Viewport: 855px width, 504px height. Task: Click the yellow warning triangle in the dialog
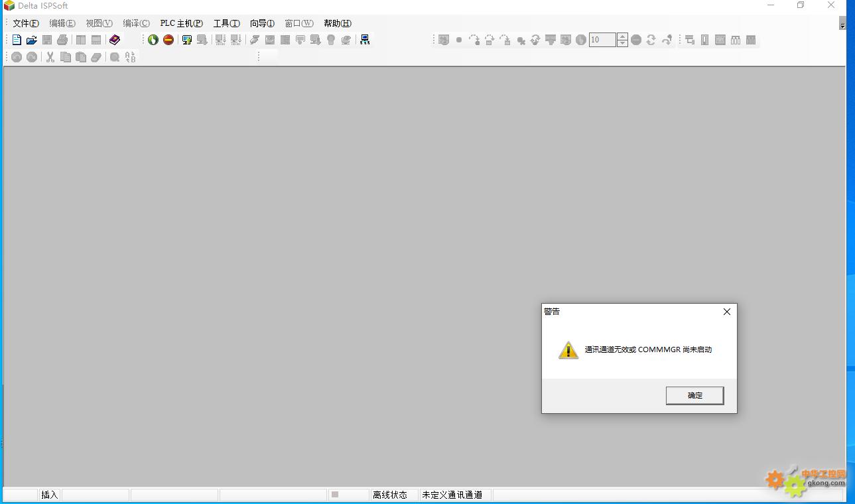point(568,350)
